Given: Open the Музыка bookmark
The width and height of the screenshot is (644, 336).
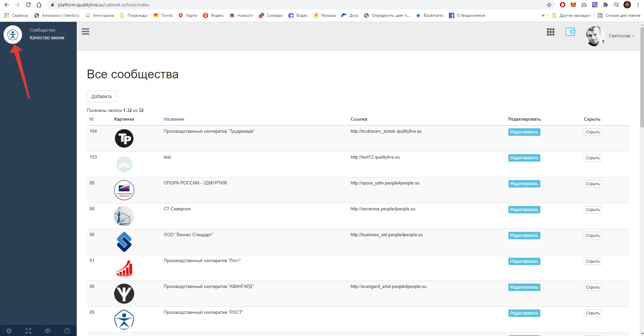Looking at the screenshot, I should (x=324, y=15).
